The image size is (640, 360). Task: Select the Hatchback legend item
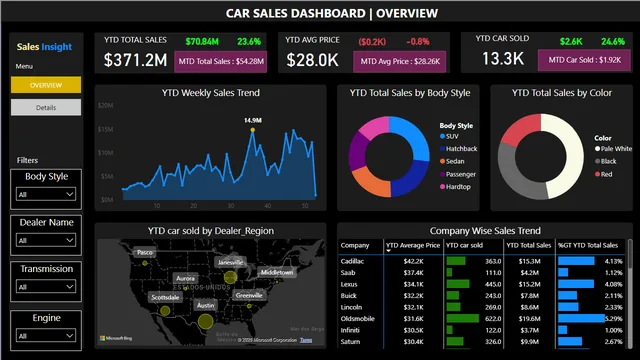tap(458, 149)
